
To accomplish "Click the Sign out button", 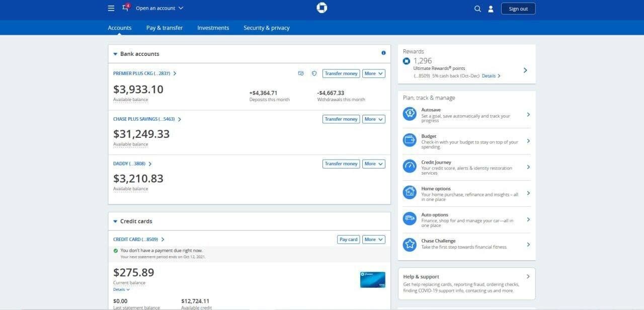I will [x=518, y=9].
